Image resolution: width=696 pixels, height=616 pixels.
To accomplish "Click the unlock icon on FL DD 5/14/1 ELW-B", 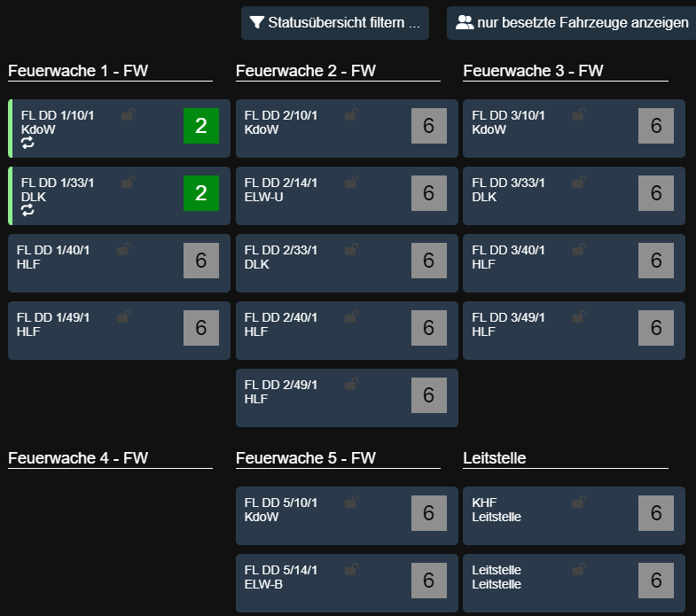I will pyautogui.click(x=352, y=569).
